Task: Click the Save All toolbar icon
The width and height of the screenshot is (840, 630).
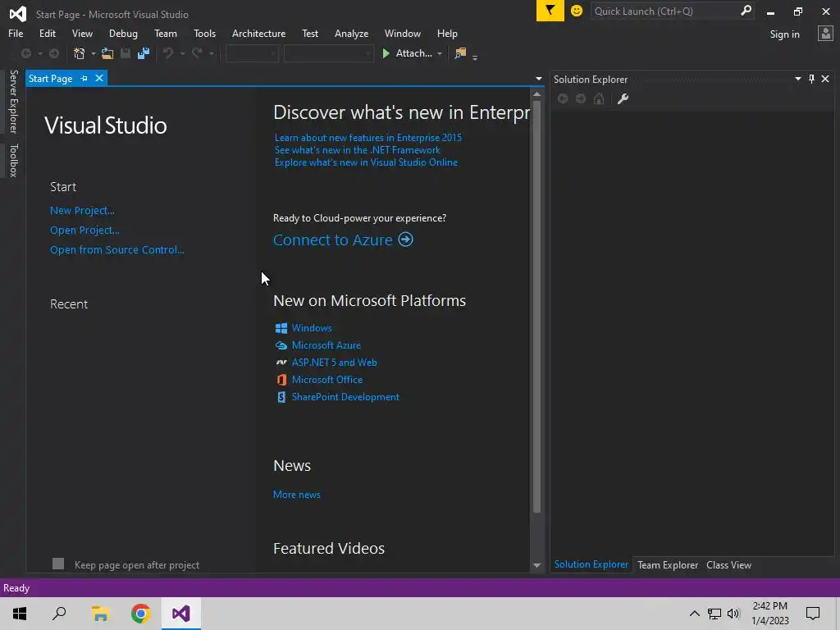Action: click(x=143, y=53)
